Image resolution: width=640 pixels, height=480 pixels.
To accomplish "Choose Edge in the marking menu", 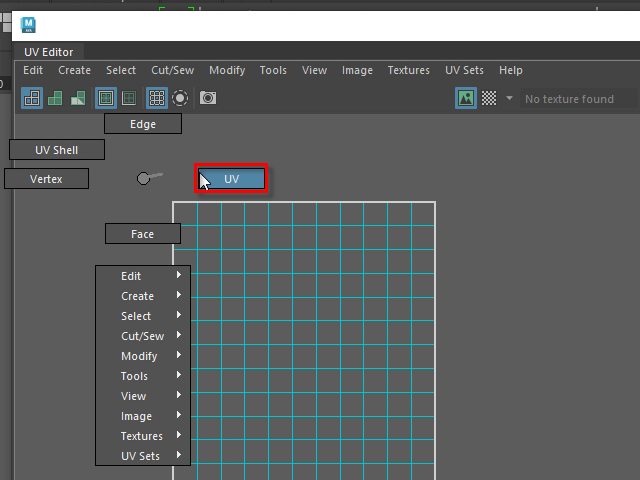I will tap(143, 124).
